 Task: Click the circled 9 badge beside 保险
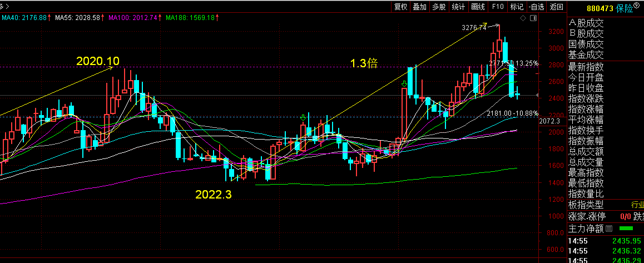click(637, 6)
